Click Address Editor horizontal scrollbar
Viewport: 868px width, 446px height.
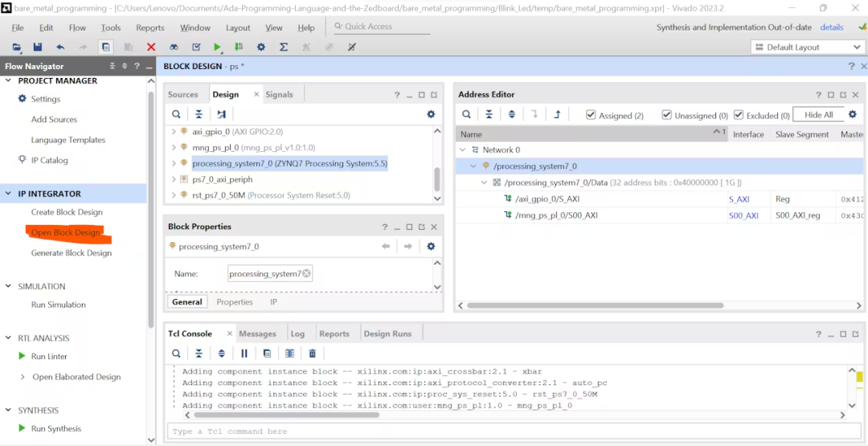click(x=595, y=305)
